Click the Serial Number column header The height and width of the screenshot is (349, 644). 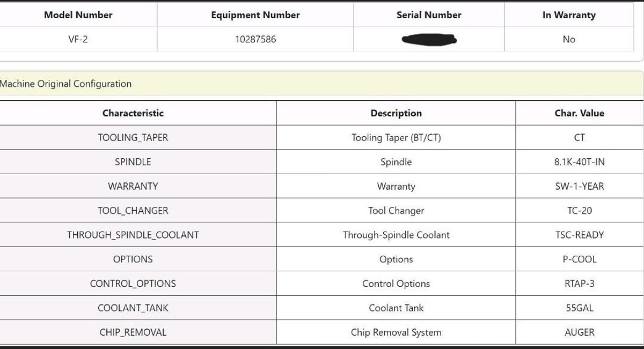[429, 15]
